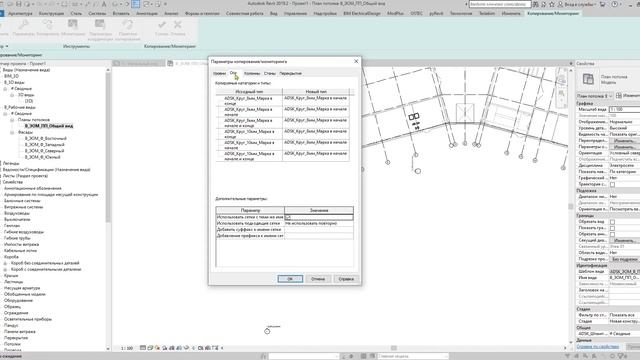Click the binoculars search icon beside search box
The height and width of the screenshot is (360, 640).
536,4
